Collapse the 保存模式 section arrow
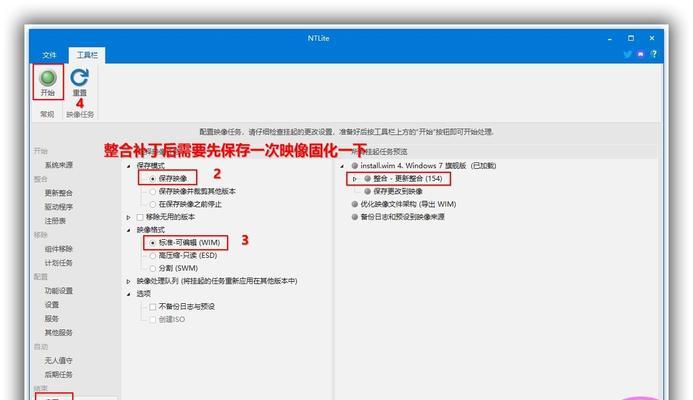The height and width of the screenshot is (400, 693). 129,166
